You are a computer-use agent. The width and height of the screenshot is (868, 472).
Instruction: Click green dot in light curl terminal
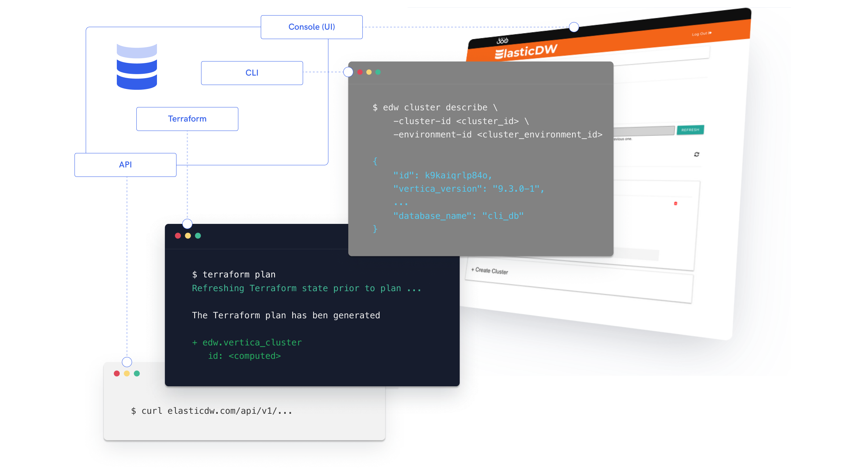tap(137, 374)
